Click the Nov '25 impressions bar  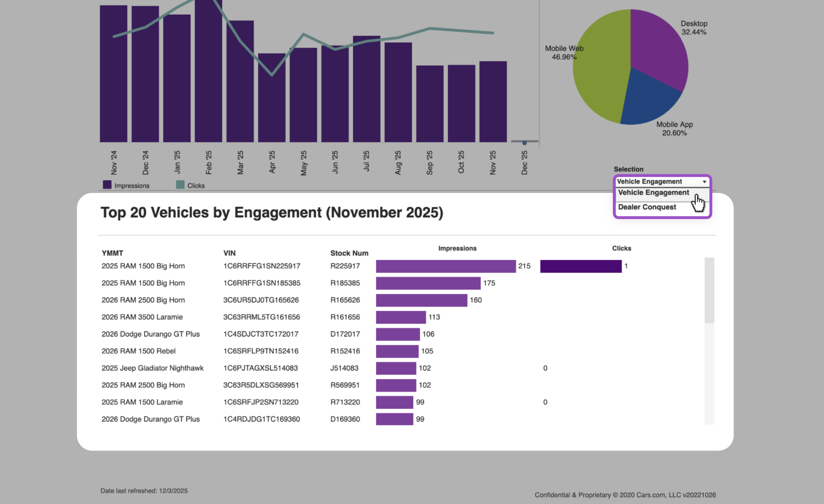tap(493, 102)
